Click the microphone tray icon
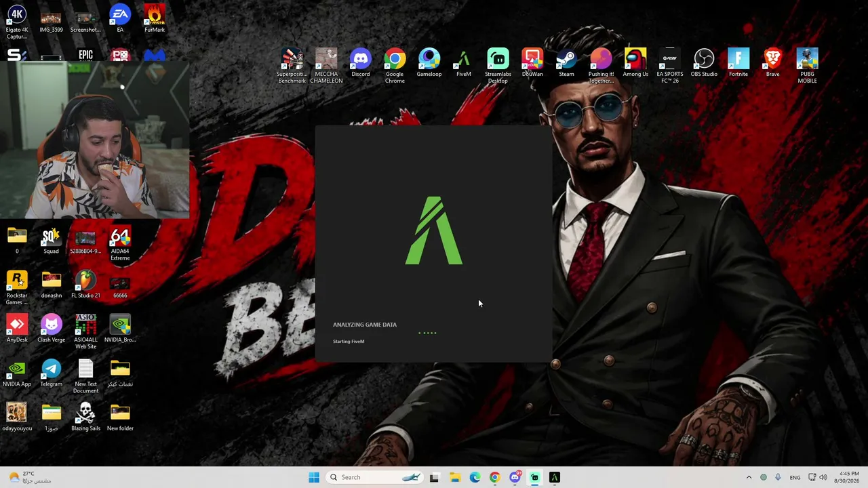The height and width of the screenshot is (488, 868). [778, 477]
